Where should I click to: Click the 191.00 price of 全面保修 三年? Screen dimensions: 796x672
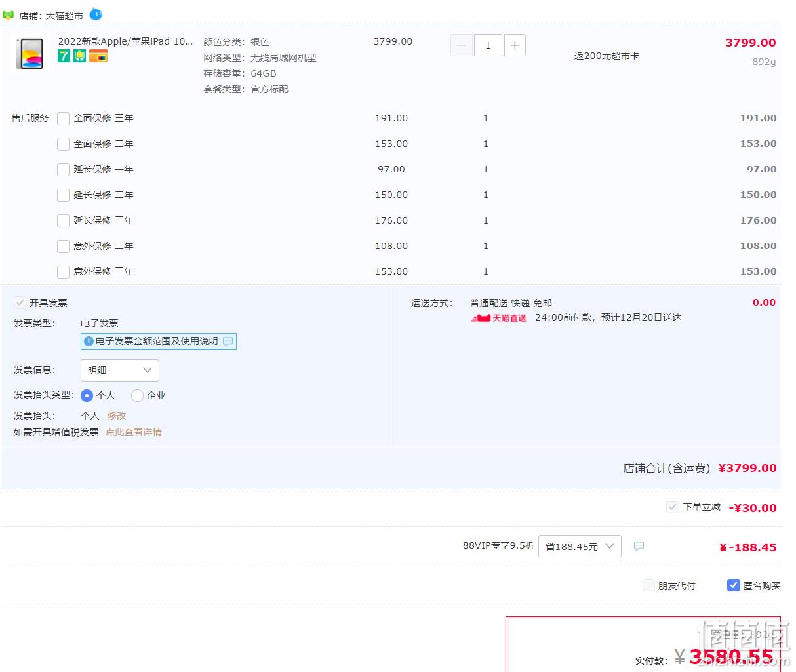pyautogui.click(x=391, y=118)
